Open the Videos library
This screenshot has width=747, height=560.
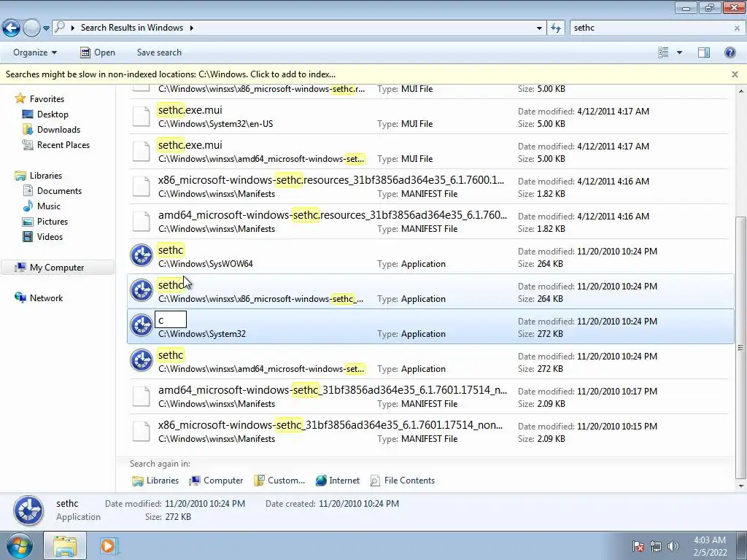[50, 237]
